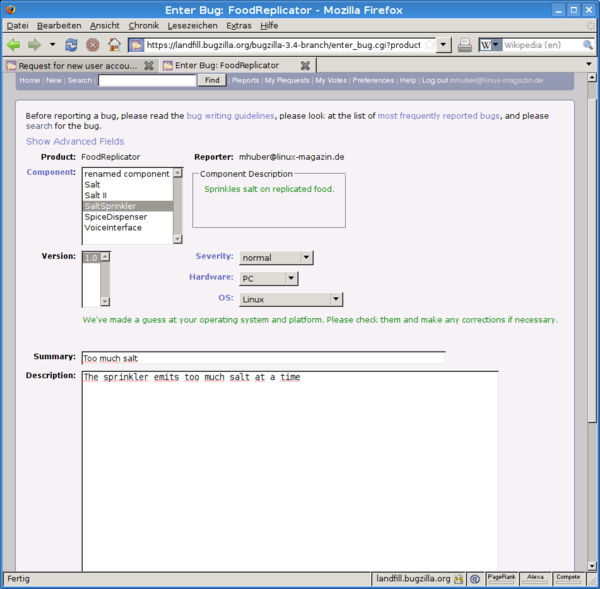Click the Forward arrow button

tap(34, 45)
